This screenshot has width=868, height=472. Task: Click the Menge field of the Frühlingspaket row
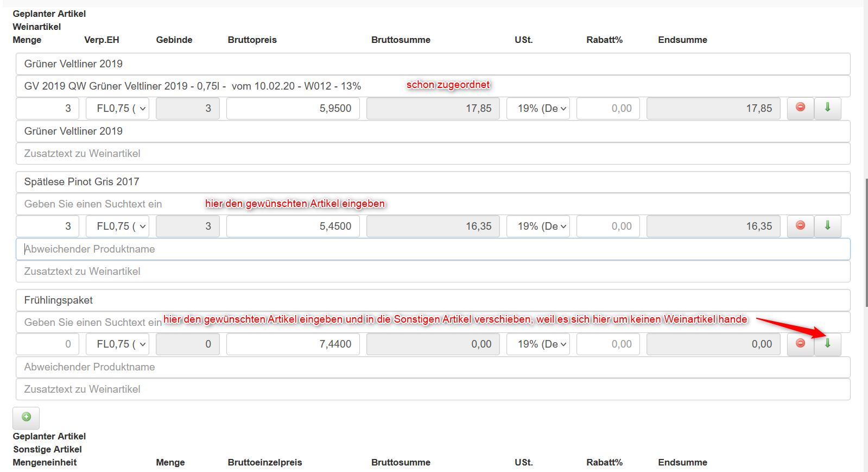point(48,344)
